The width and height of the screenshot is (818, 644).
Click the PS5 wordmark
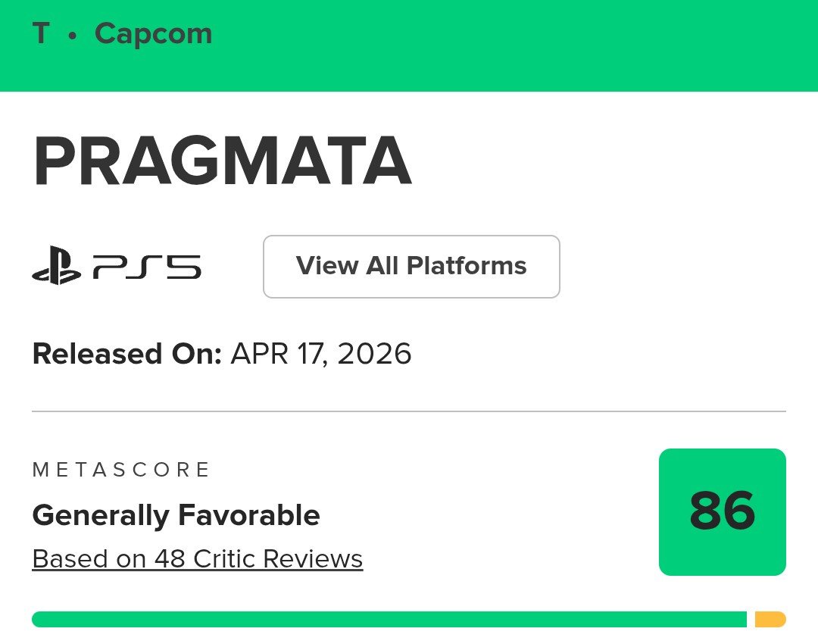point(148,267)
